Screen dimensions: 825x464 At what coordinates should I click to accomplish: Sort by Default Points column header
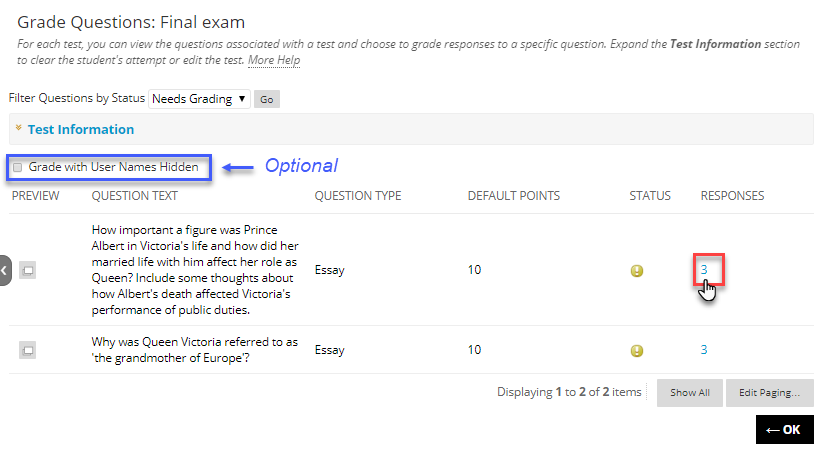tap(513, 196)
